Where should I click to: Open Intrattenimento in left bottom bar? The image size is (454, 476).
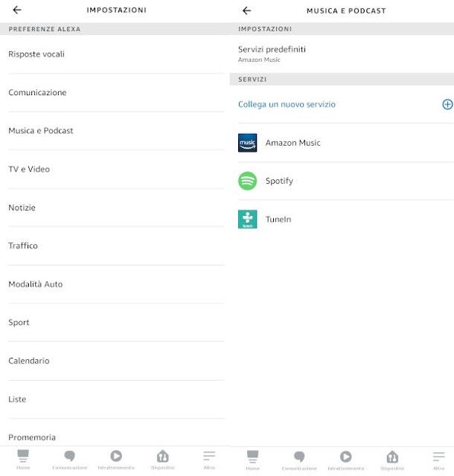[116, 460]
